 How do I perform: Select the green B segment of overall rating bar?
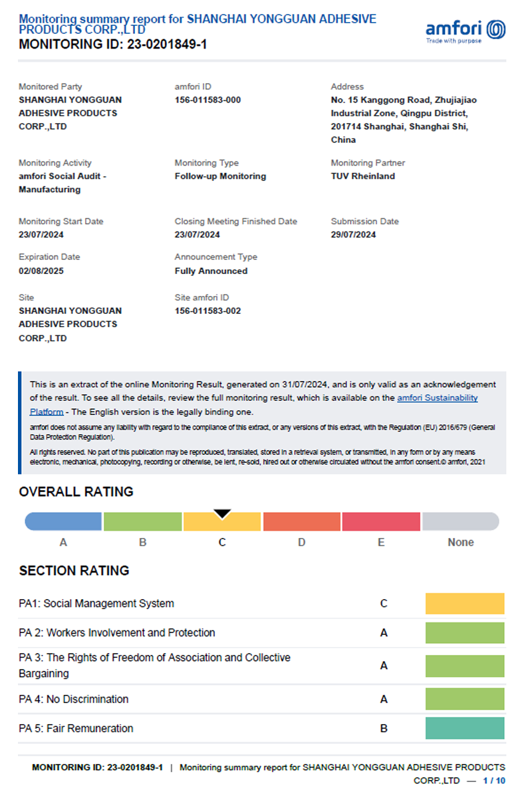142,521
